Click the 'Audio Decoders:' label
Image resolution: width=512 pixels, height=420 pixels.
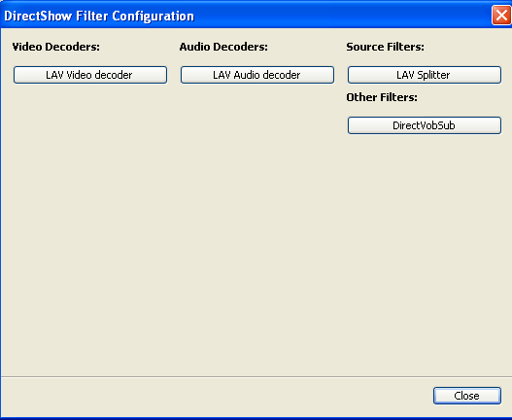click(x=223, y=47)
